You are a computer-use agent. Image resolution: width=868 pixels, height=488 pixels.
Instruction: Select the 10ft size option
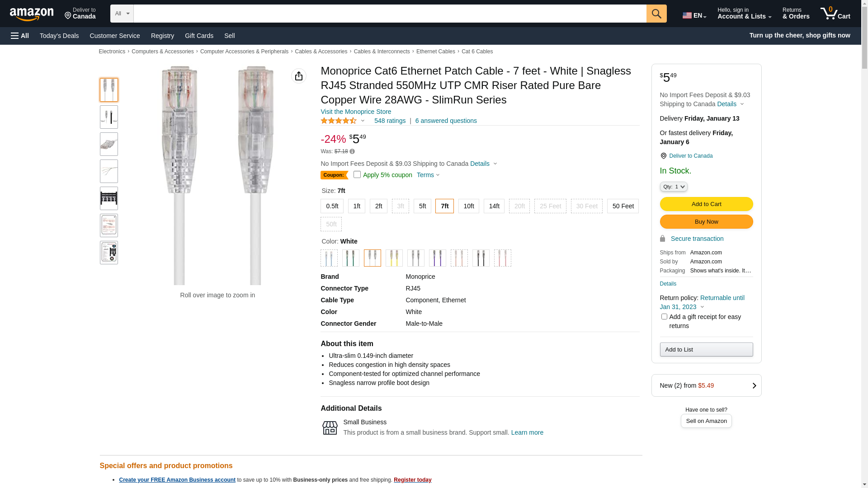pos(468,206)
